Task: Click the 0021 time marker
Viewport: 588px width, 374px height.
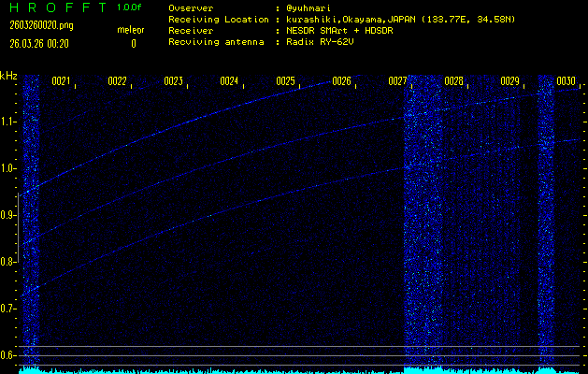Action: [x=61, y=82]
